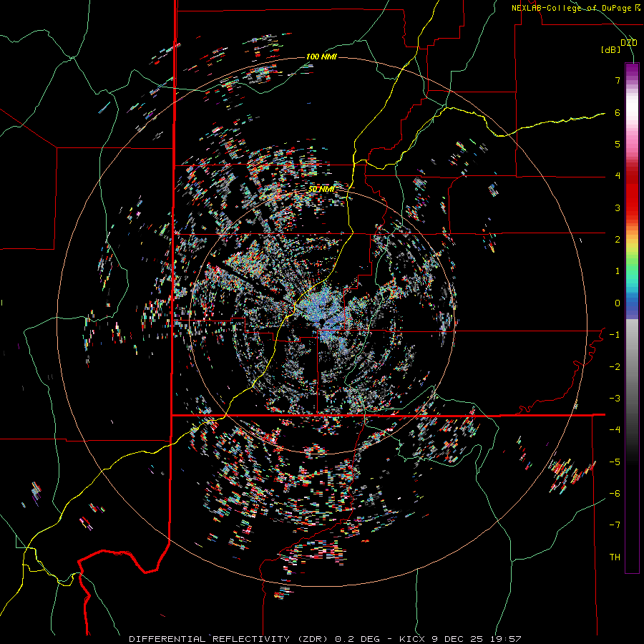Click the 100 NMI range ring label
Viewport: 644px width, 644px height.
(x=321, y=57)
